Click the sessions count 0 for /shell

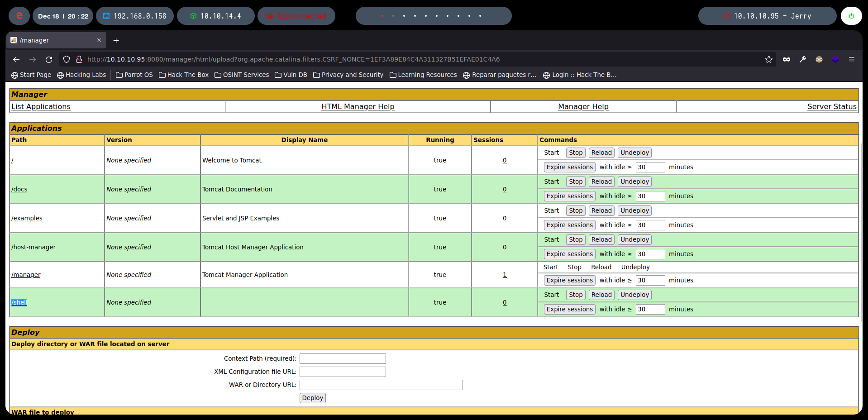click(505, 302)
